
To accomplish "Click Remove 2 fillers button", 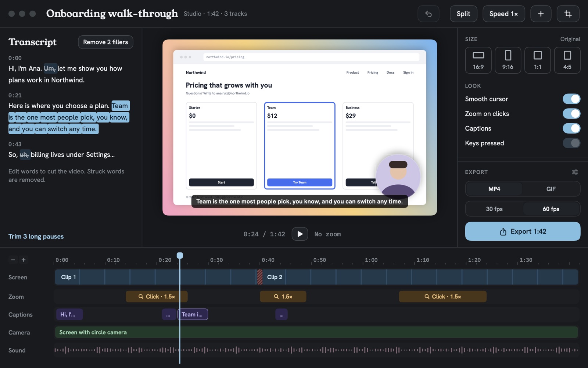I will tap(105, 42).
